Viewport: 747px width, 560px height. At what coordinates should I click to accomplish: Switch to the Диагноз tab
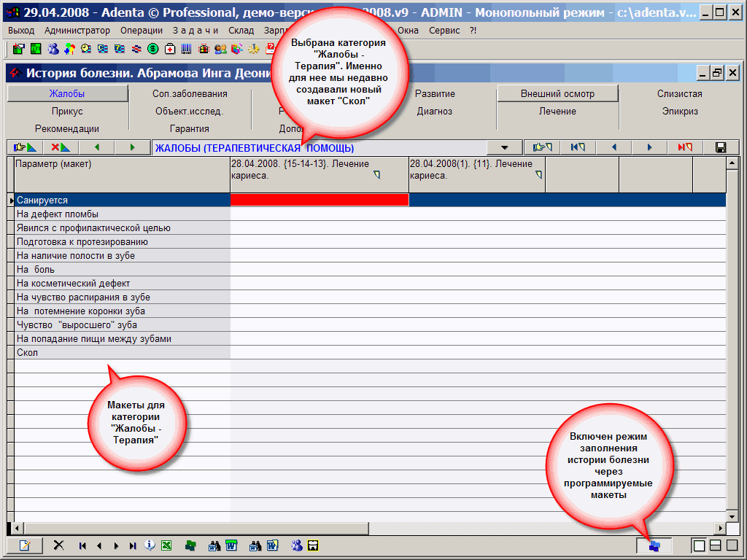tap(435, 112)
